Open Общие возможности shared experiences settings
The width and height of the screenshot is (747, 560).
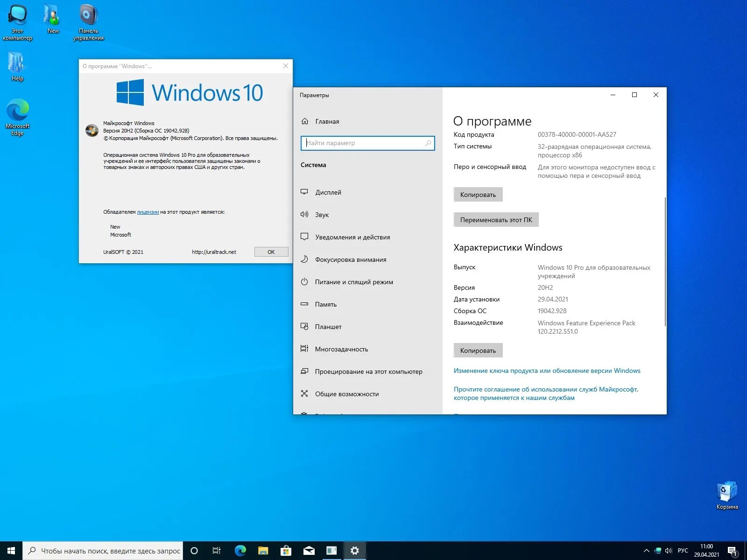click(367, 394)
